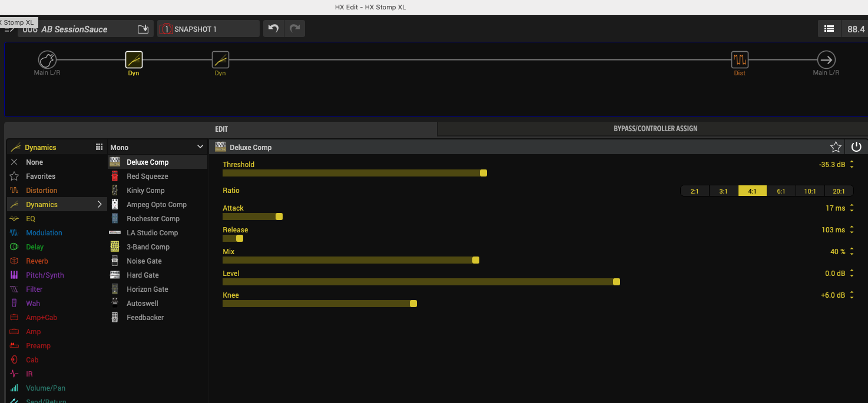Select the Amp+Cab category

57,317
